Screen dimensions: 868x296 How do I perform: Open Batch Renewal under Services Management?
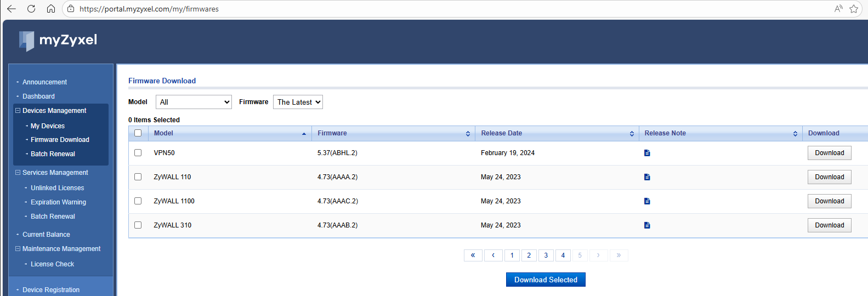pos(53,217)
